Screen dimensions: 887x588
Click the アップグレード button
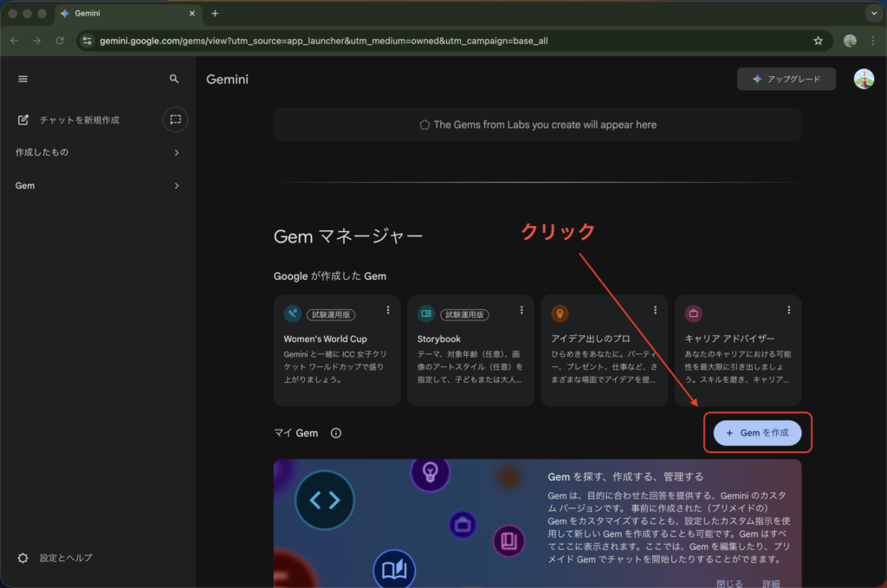pos(787,79)
